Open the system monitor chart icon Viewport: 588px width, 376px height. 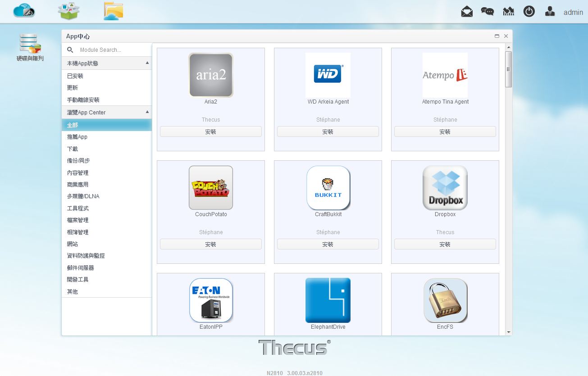click(508, 12)
